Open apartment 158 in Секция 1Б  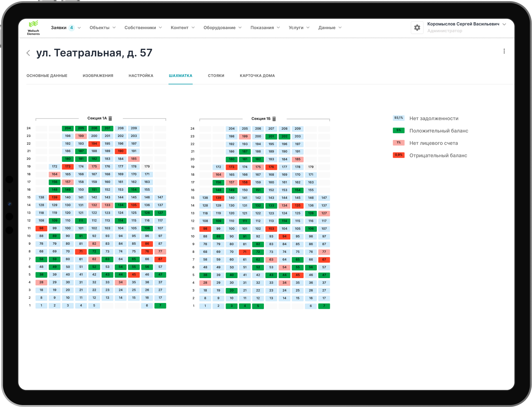(x=245, y=183)
